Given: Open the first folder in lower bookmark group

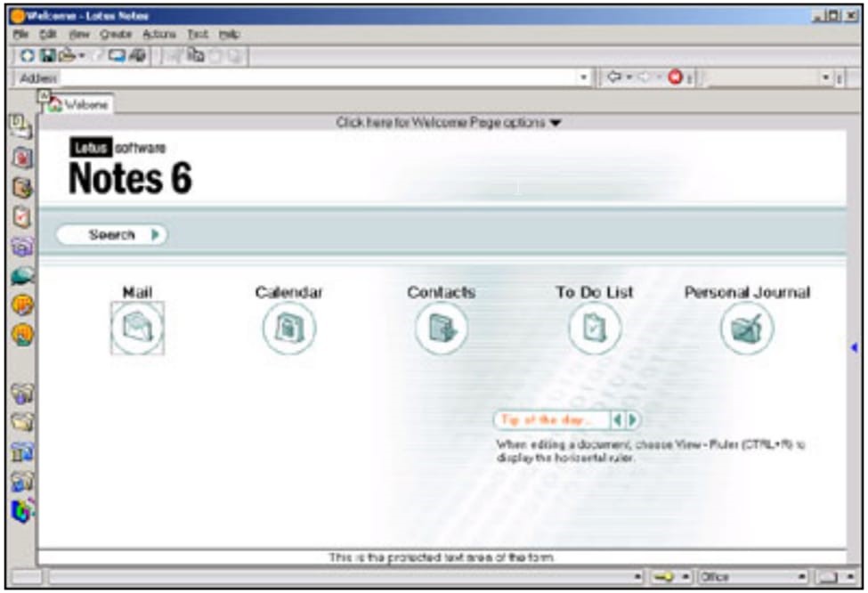Looking at the screenshot, I should pos(21,394).
